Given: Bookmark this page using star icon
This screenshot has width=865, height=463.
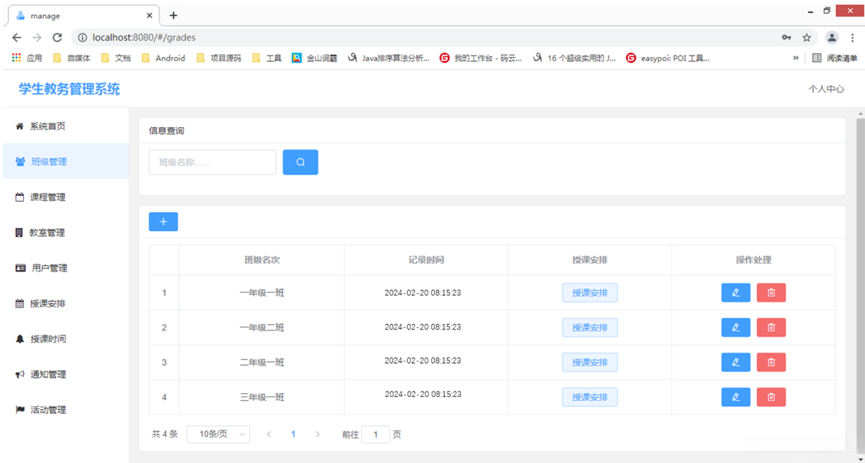Looking at the screenshot, I should tap(806, 37).
